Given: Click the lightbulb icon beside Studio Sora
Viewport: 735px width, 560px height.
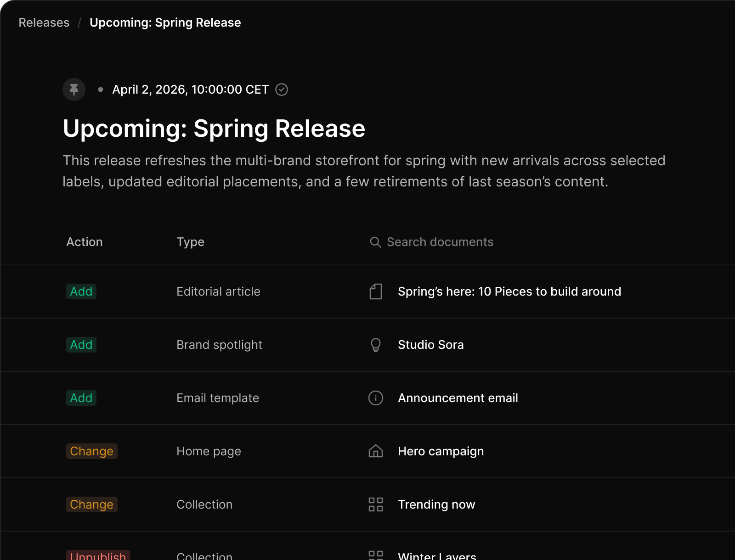Looking at the screenshot, I should pos(376,345).
